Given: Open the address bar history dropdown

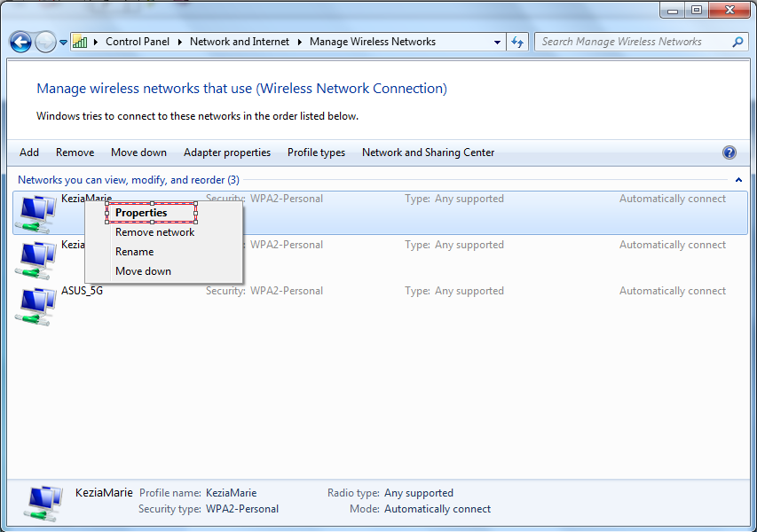Looking at the screenshot, I should (497, 42).
